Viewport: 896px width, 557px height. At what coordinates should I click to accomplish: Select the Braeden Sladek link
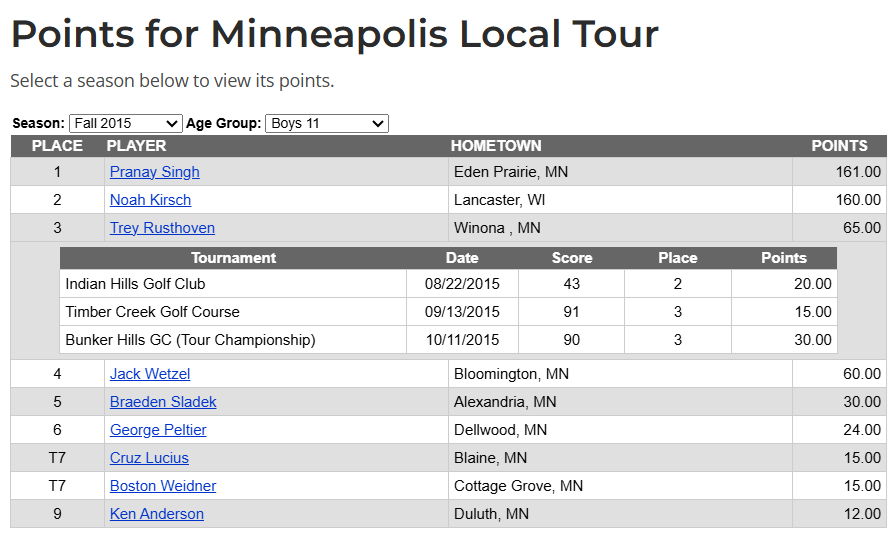163,402
